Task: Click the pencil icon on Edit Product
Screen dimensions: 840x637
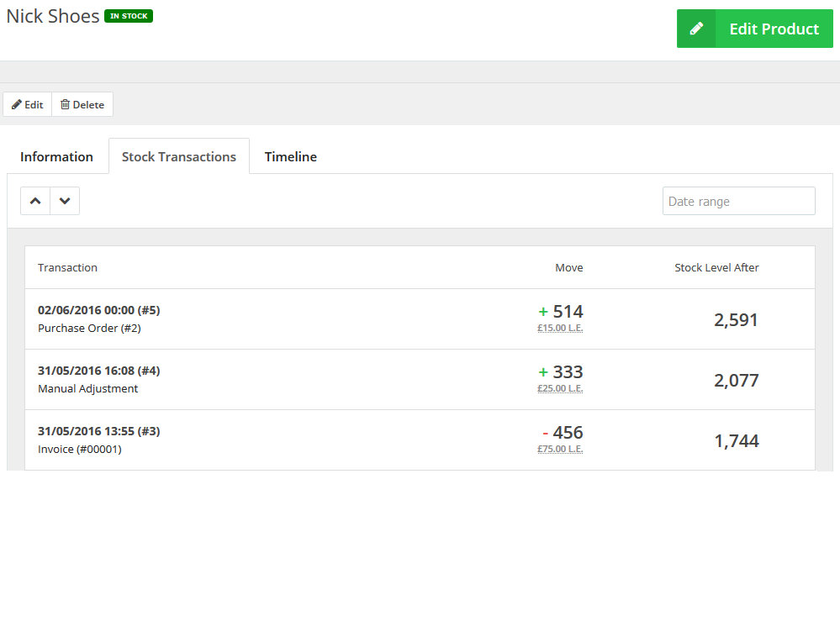Action: (x=696, y=29)
